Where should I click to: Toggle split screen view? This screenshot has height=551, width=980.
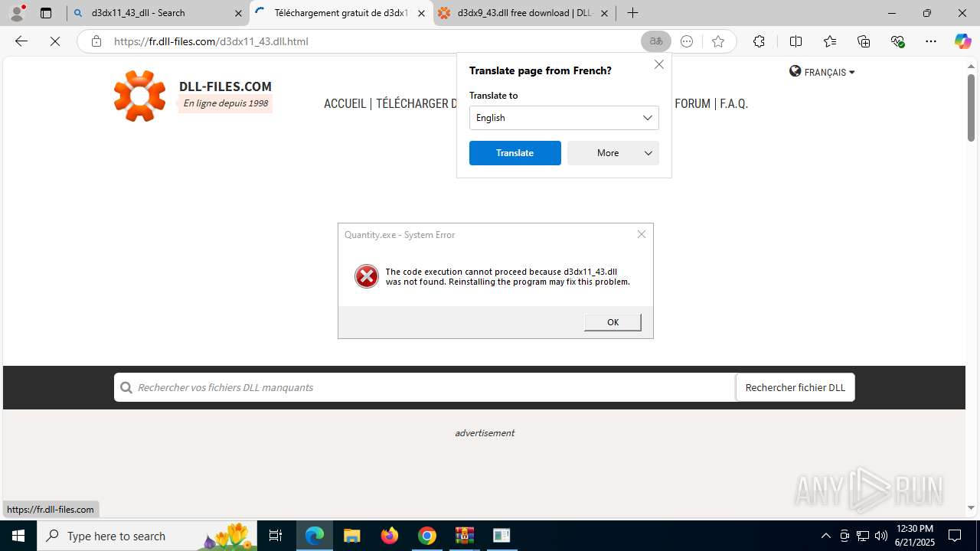tap(795, 41)
